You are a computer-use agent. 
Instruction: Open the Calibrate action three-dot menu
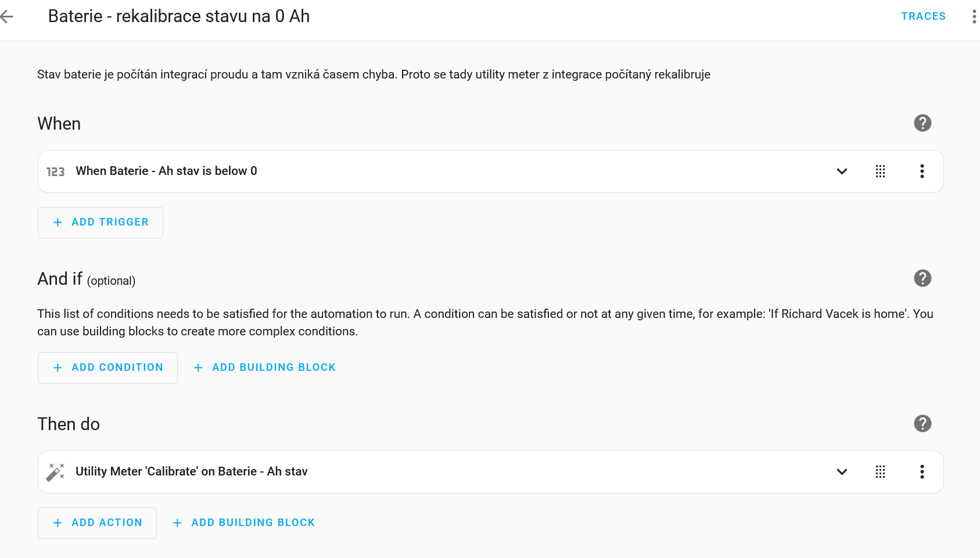[922, 472]
